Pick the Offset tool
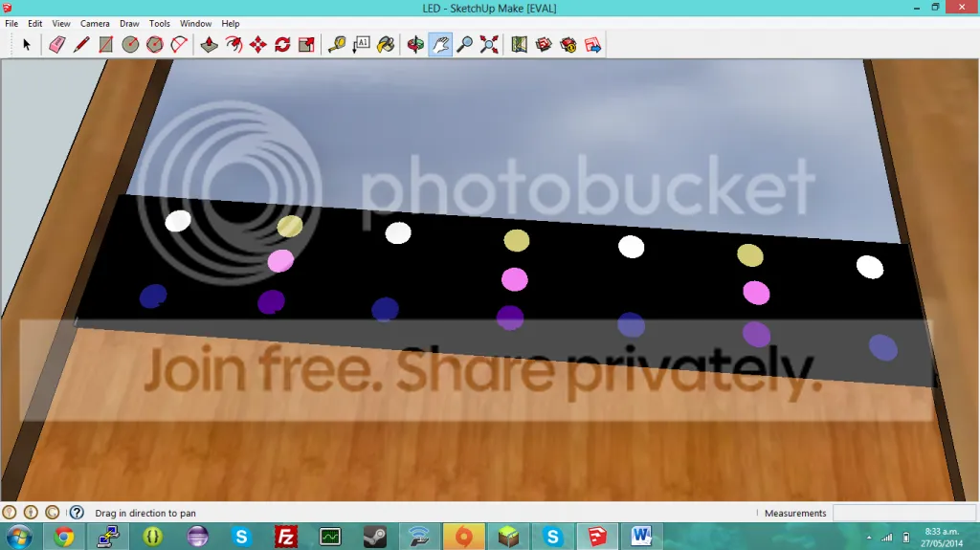Screen dimensions: 980x550 click(234, 44)
